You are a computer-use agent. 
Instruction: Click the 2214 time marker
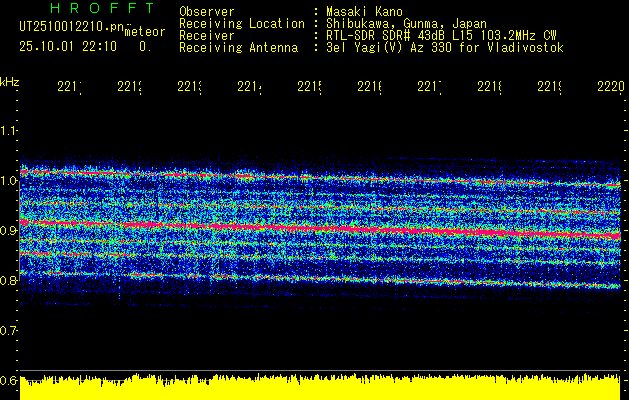250,86
